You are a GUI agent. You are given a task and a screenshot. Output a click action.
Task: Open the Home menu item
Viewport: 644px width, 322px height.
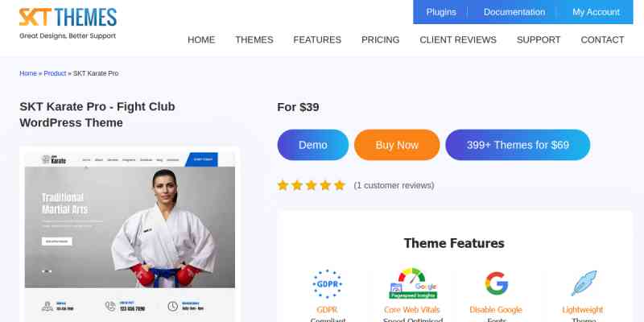tap(201, 39)
